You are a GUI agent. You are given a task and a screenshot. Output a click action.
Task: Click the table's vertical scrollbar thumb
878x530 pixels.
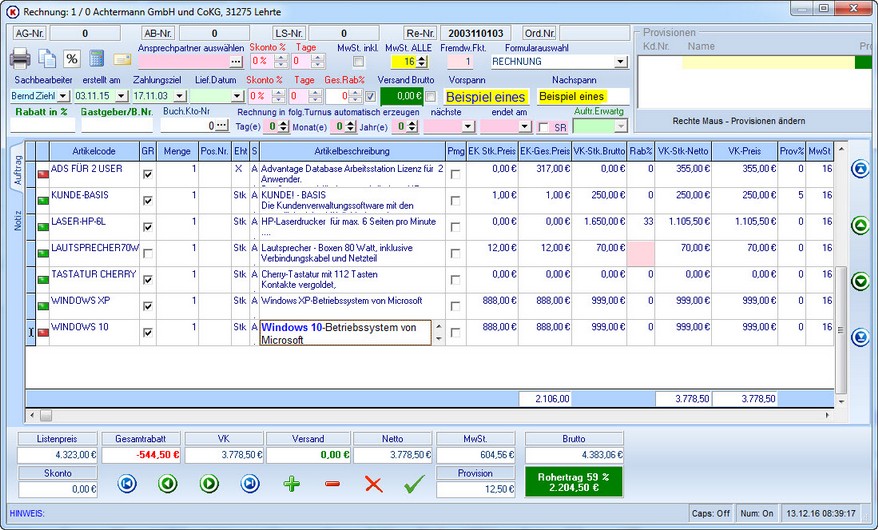(x=840, y=330)
